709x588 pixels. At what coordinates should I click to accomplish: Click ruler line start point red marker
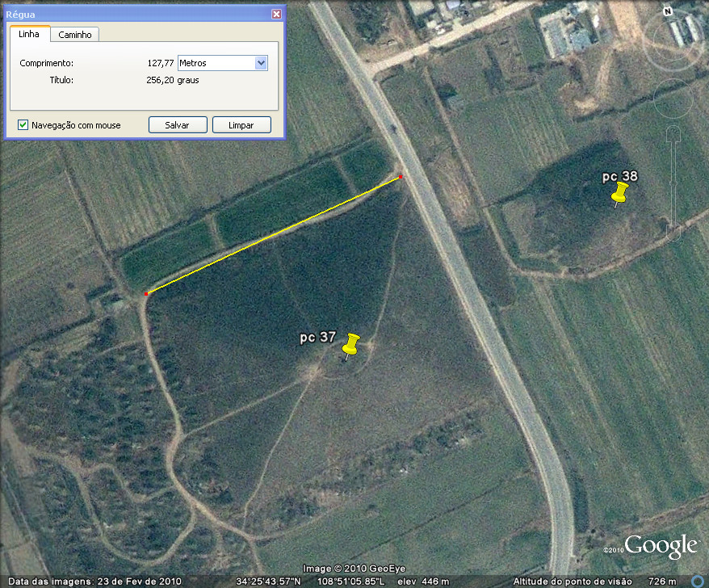(146, 293)
